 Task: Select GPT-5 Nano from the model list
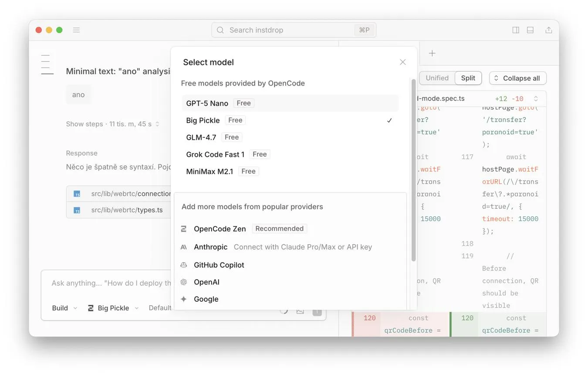pyautogui.click(x=290, y=103)
